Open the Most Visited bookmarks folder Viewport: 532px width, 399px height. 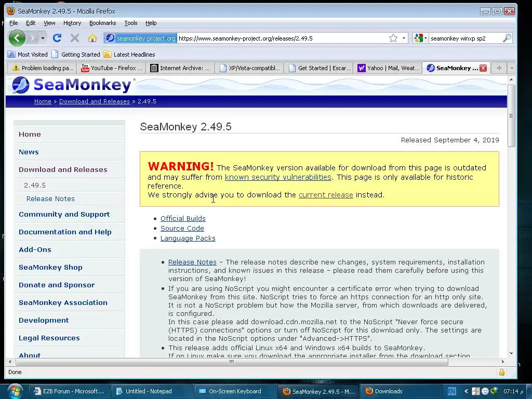[28, 54]
